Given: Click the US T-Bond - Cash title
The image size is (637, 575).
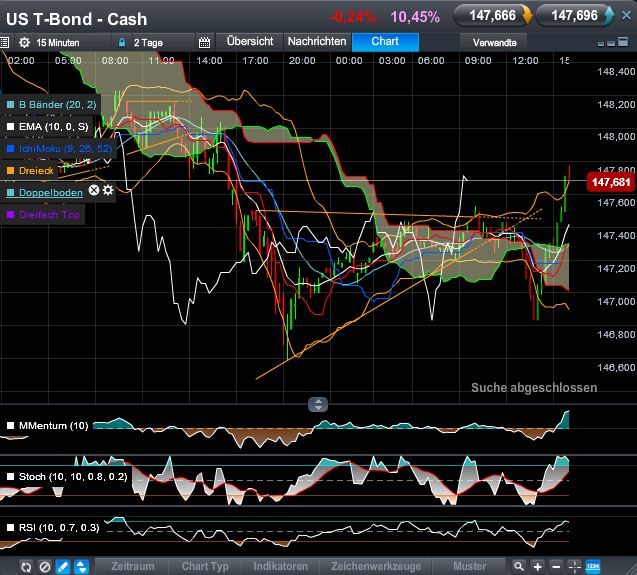Looking at the screenshot, I should pos(76,19).
